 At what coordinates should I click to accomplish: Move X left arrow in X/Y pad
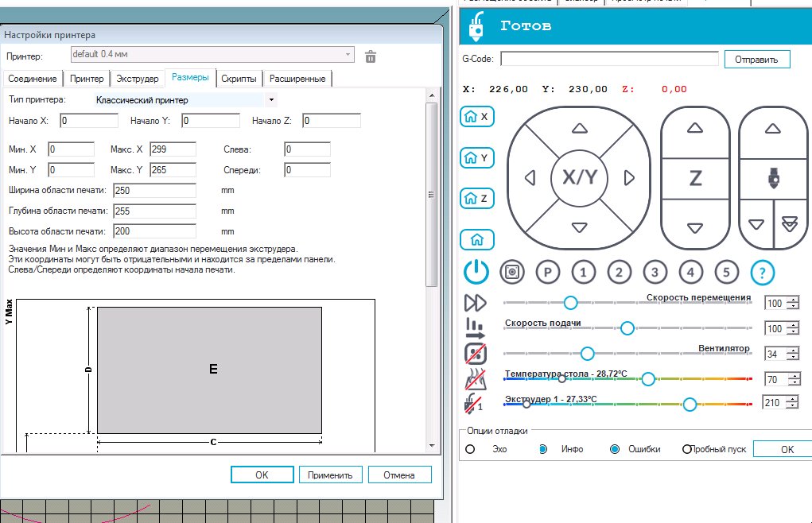530,178
